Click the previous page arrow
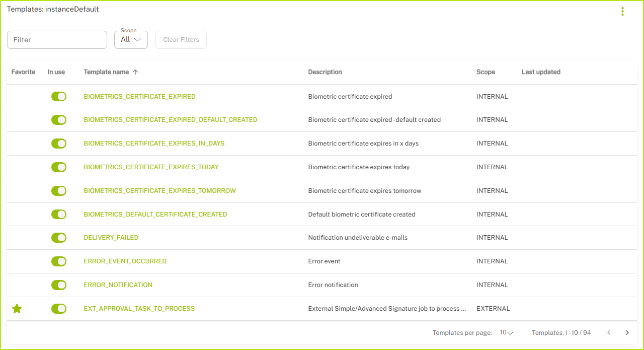 [609, 332]
